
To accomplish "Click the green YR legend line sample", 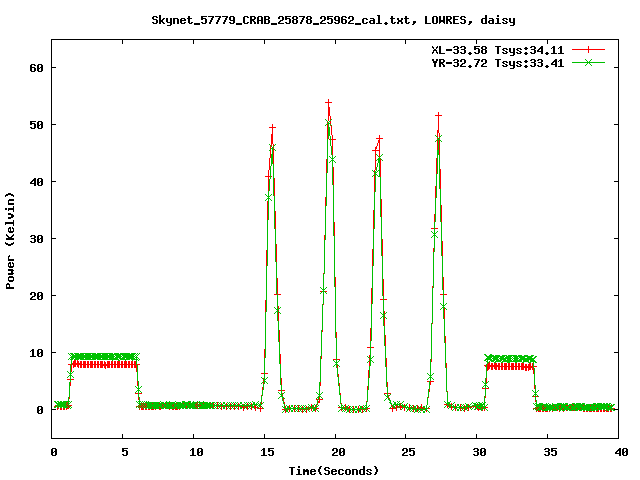I will click(588, 62).
